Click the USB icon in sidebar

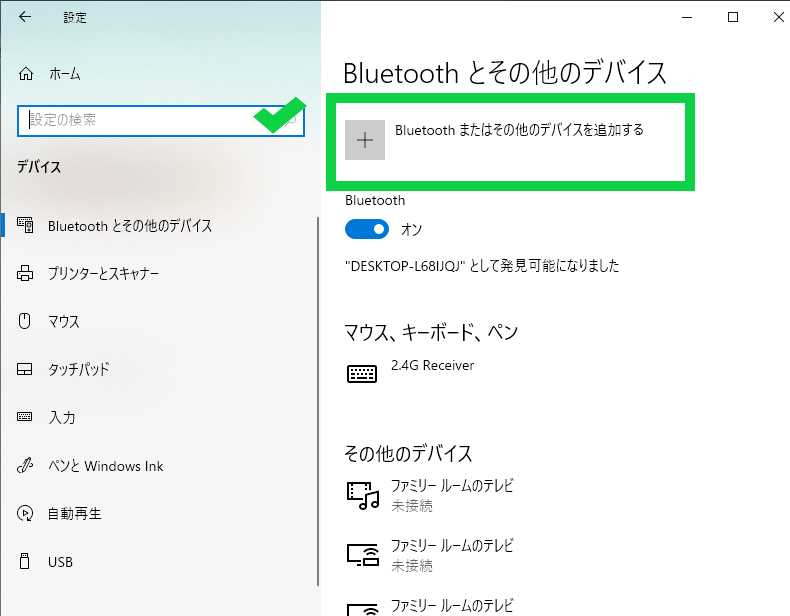(24, 561)
